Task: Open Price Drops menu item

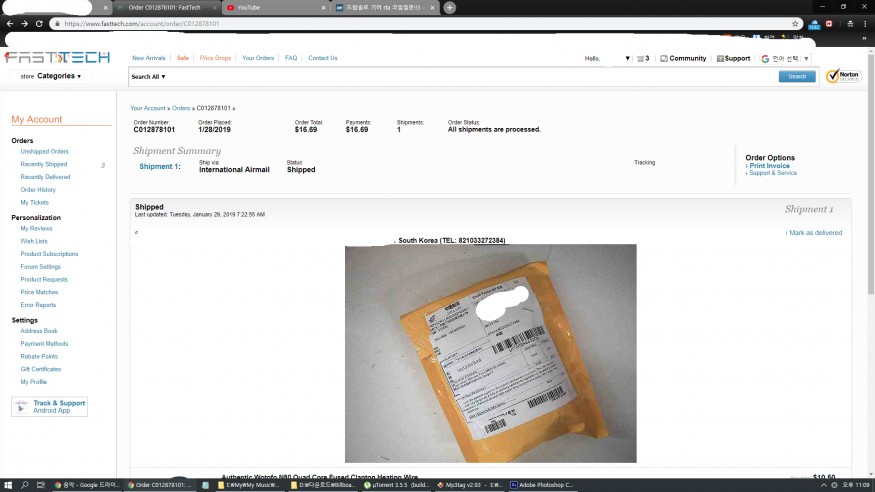Action: [x=215, y=58]
